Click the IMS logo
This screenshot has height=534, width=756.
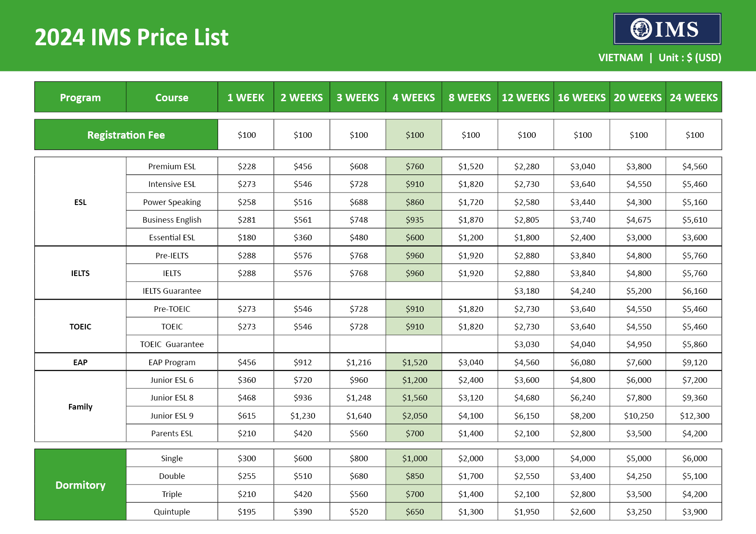tap(667, 29)
